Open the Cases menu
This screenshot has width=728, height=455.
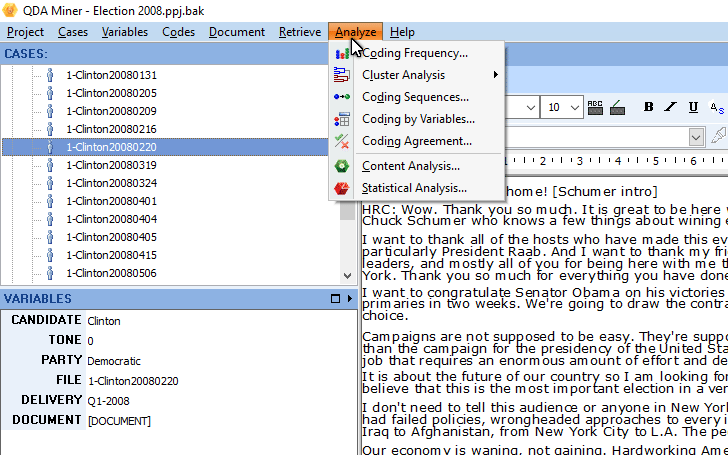click(x=73, y=32)
